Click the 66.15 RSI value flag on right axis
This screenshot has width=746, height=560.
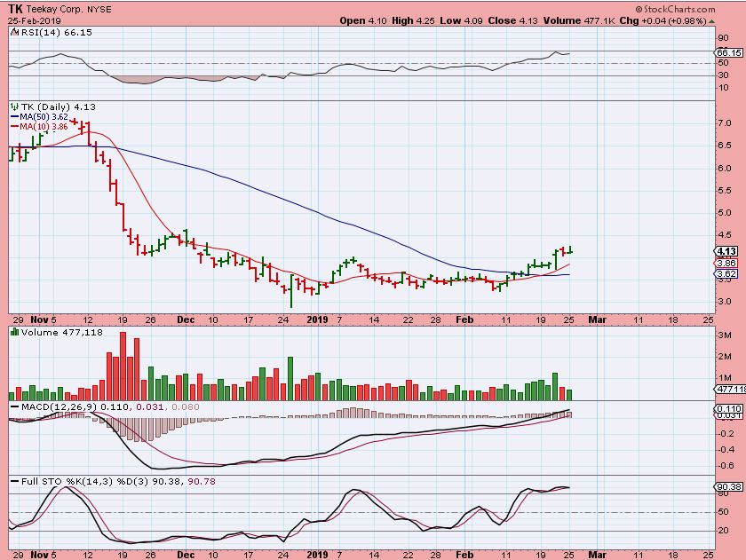(x=729, y=52)
